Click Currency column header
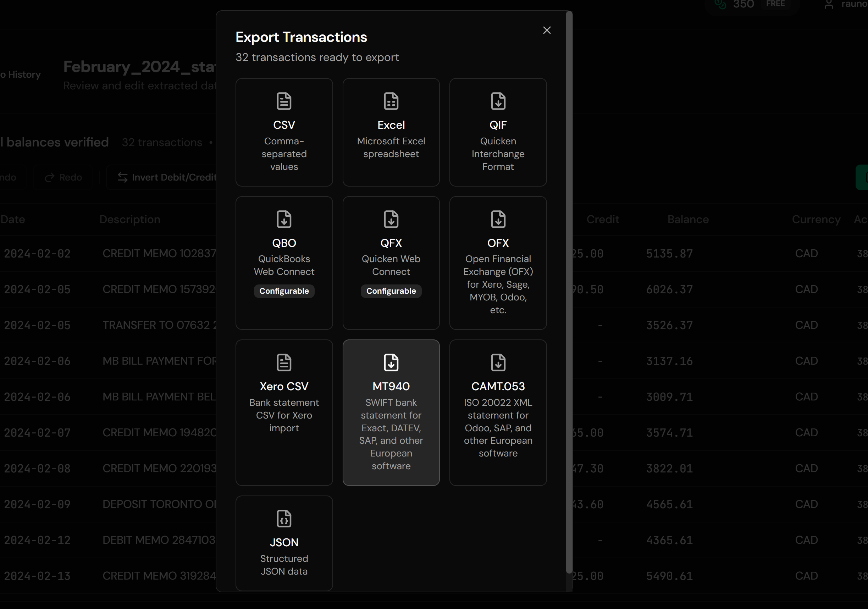 (x=816, y=220)
